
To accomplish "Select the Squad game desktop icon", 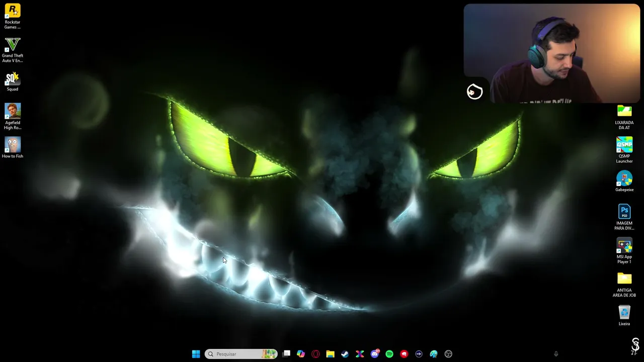I will pos(13,81).
